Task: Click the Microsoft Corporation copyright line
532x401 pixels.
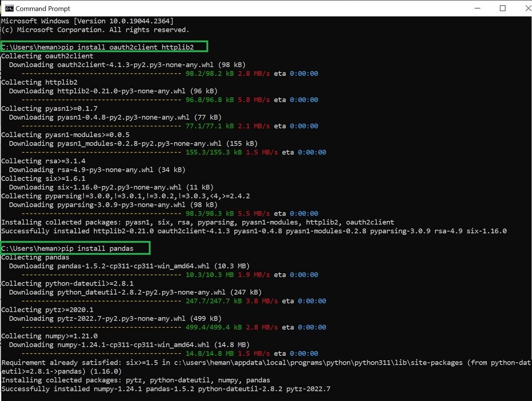Action: pos(95,30)
